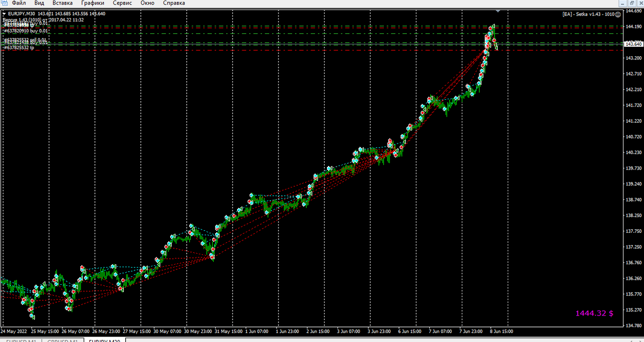This screenshot has width=644, height=342.
Task: Click the 135.770 price scale value
Action: 633,294
